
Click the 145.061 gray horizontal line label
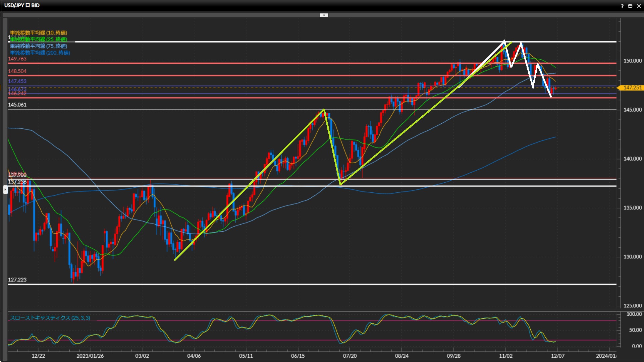(17, 105)
